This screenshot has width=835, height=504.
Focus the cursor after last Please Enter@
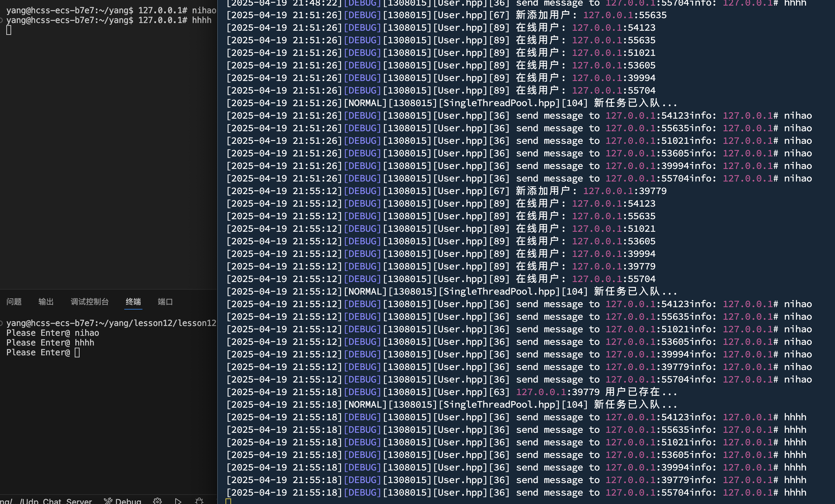(x=77, y=353)
